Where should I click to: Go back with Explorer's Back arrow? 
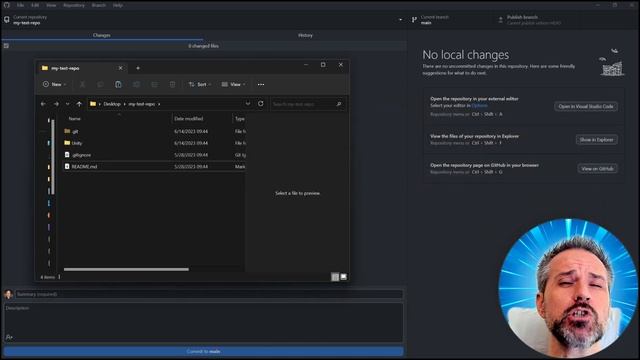(43, 104)
